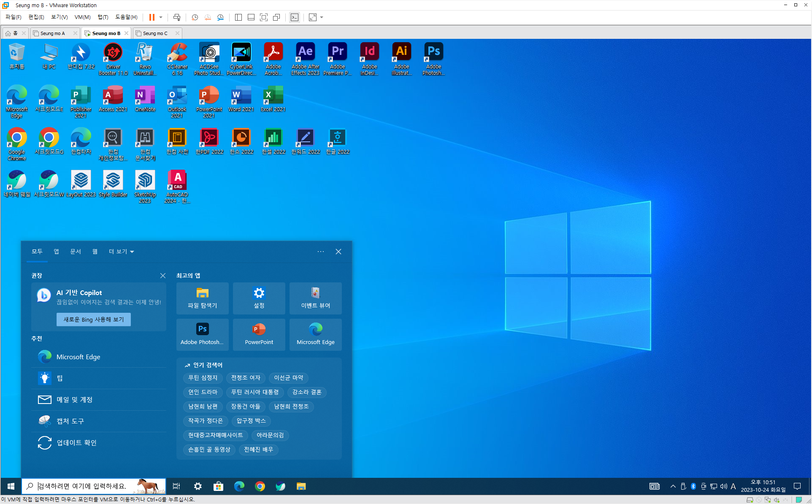Dismiss the 권장 section with its X
The image size is (812, 504).
click(163, 276)
